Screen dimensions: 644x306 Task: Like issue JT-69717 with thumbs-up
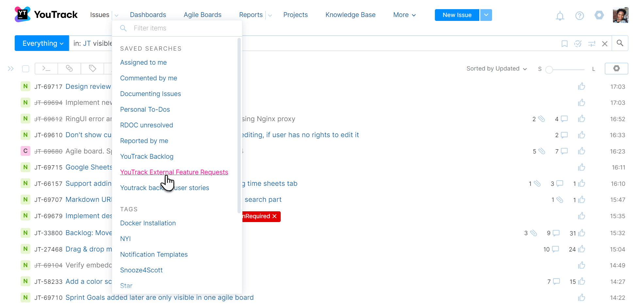582,86
